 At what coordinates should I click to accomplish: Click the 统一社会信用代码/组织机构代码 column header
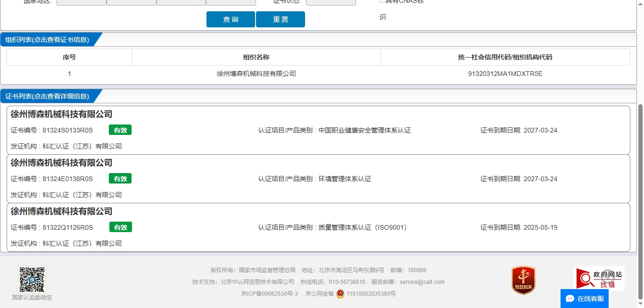tap(505, 57)
